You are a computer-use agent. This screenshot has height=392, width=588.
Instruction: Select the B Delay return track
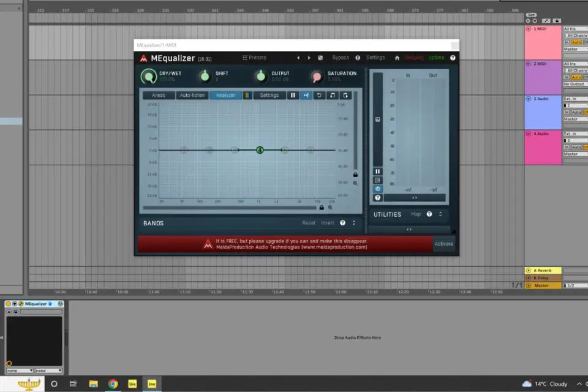(x=542, y=277)
